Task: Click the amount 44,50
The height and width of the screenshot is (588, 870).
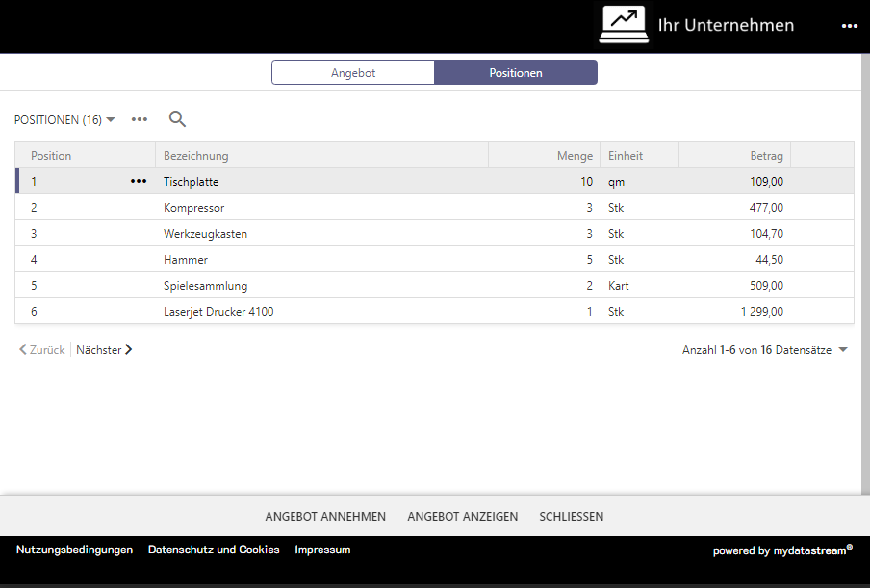Action: [769, 260]
